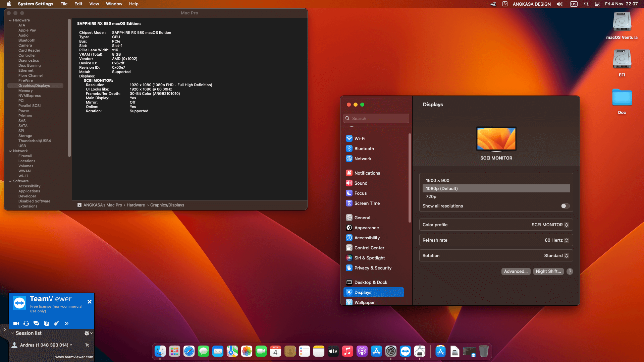This screenshot has height=362, width=644.
Task: Open Spotlight search in menu bar
Action: pos(586,4)
